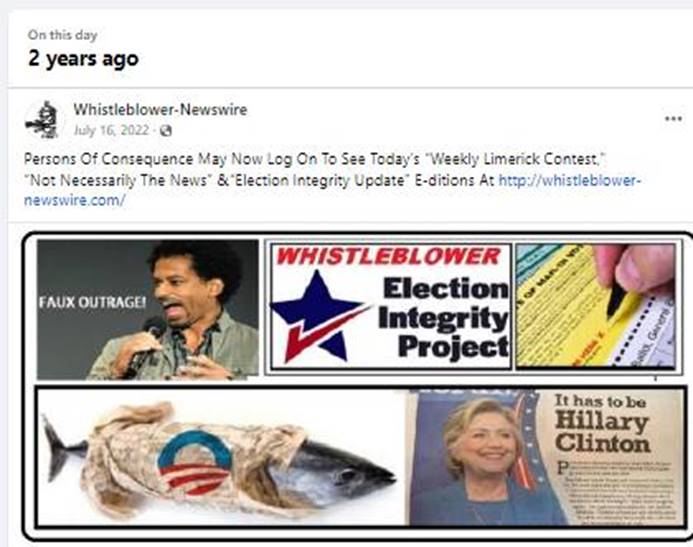
Task: Click the 'On this day' label
Action: pos(62,35)
